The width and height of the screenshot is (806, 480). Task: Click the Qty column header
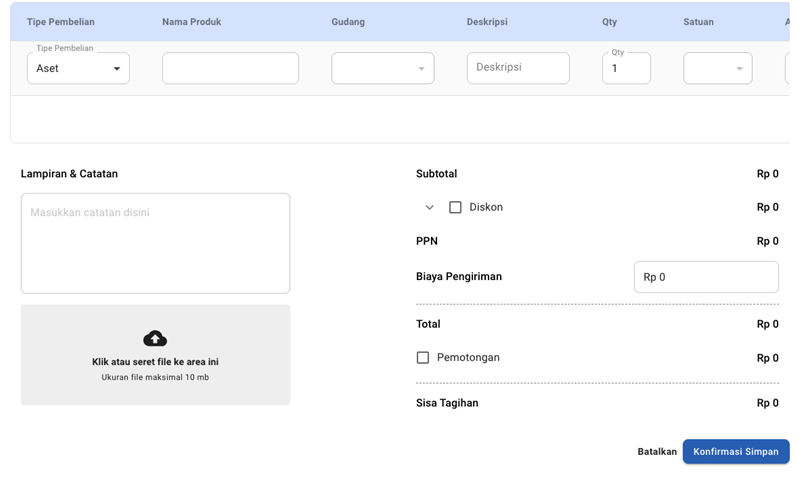pyautogui.click(x=610, y=22)
